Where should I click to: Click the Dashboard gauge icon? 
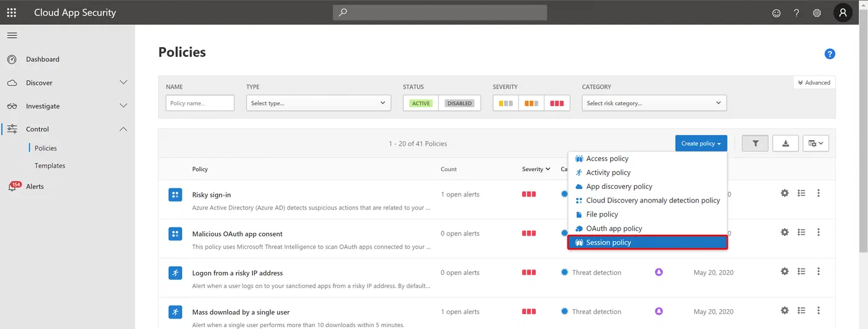[12, 59]
